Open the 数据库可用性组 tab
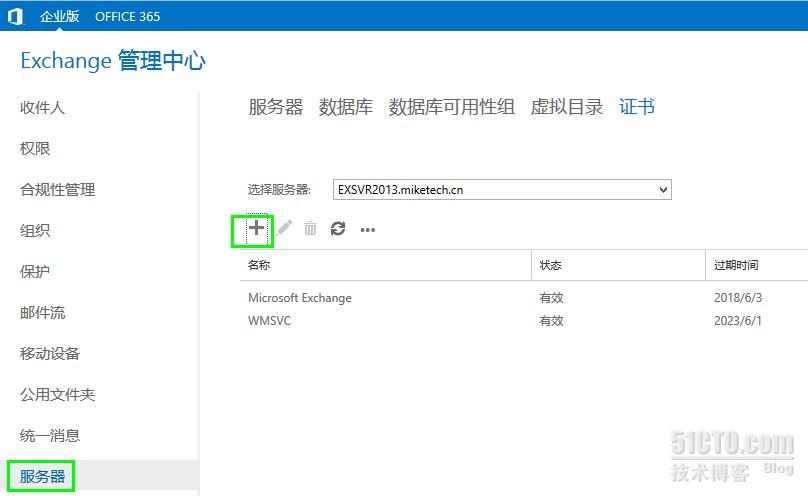808x496 pixels. 451,107
